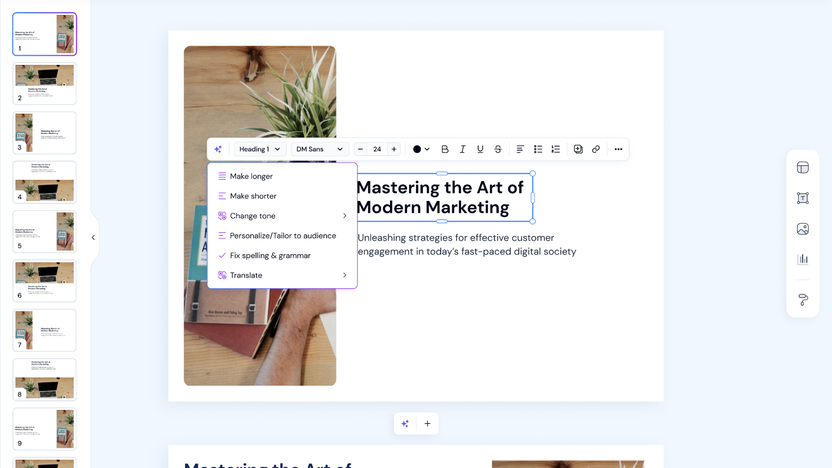The height and width of the screenshot is (468, 832).
Task: Select slide 9 thumbnail
Action: 45,429
